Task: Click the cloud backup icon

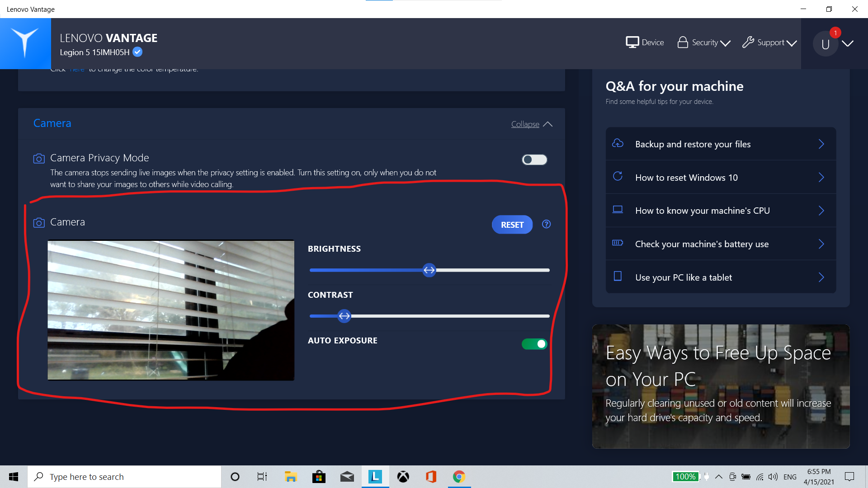Action: (x=618, y=143)
